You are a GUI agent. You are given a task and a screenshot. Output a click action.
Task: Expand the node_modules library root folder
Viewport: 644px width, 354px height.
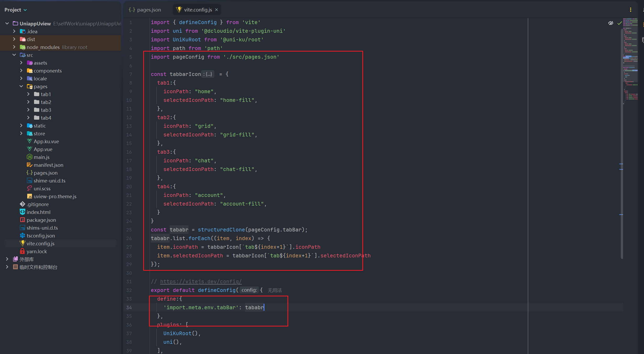14,47
